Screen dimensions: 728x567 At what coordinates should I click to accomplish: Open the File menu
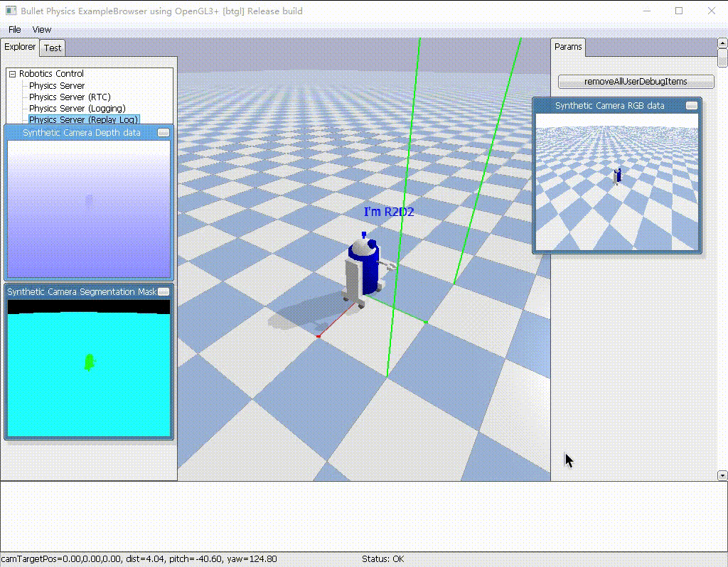pos(15,30)
